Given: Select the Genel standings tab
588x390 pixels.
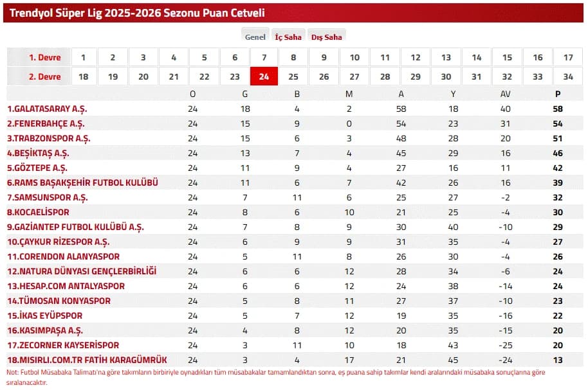Looking at the screenshot, I should point(255,37).
